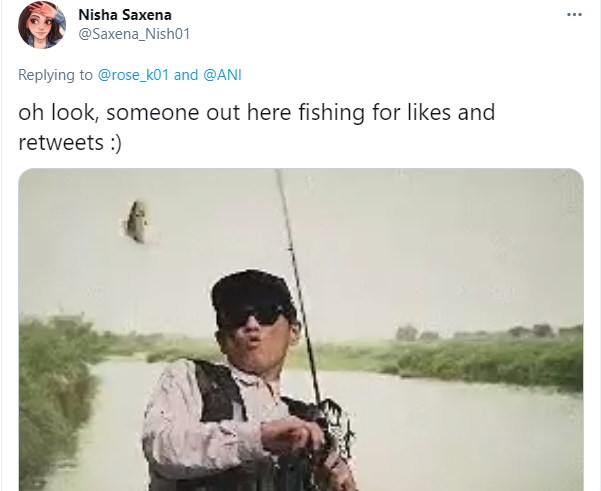This screenshot has height=491, width=601.
Task: Click the fisherman's sunglasses in the GIF
Action: pyautogui.click(x=251, y=316)
